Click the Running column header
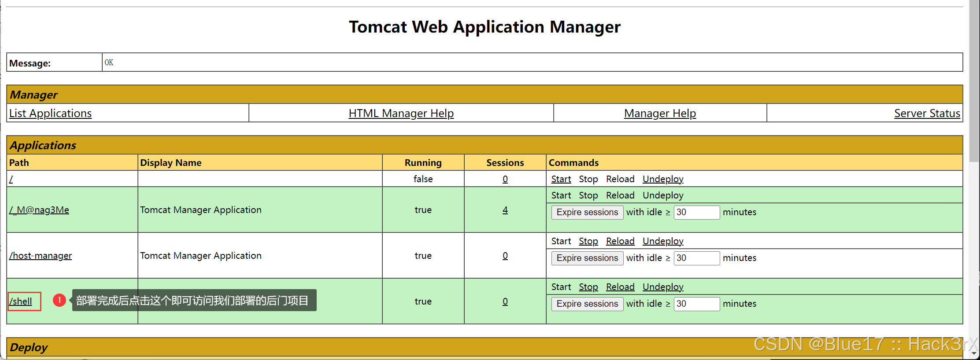Image resolution: width=980 pixels, height=360 pixels. (x=423, y=163)
